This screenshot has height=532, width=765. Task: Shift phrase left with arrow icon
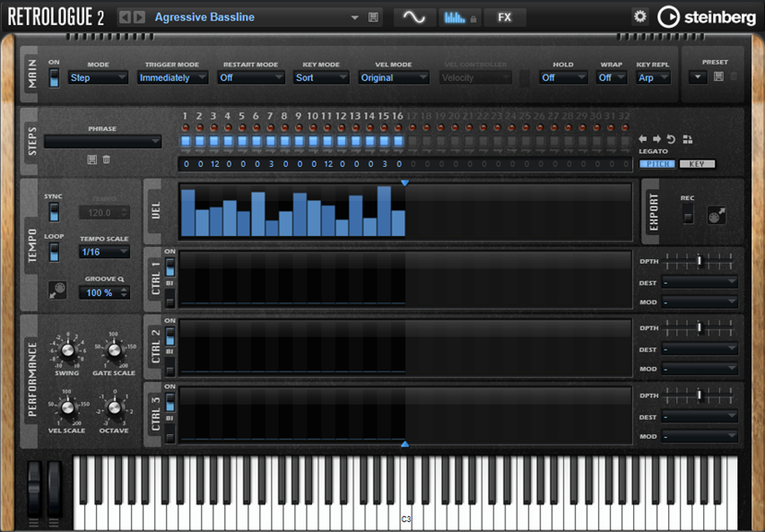click(x=643, y=139)
